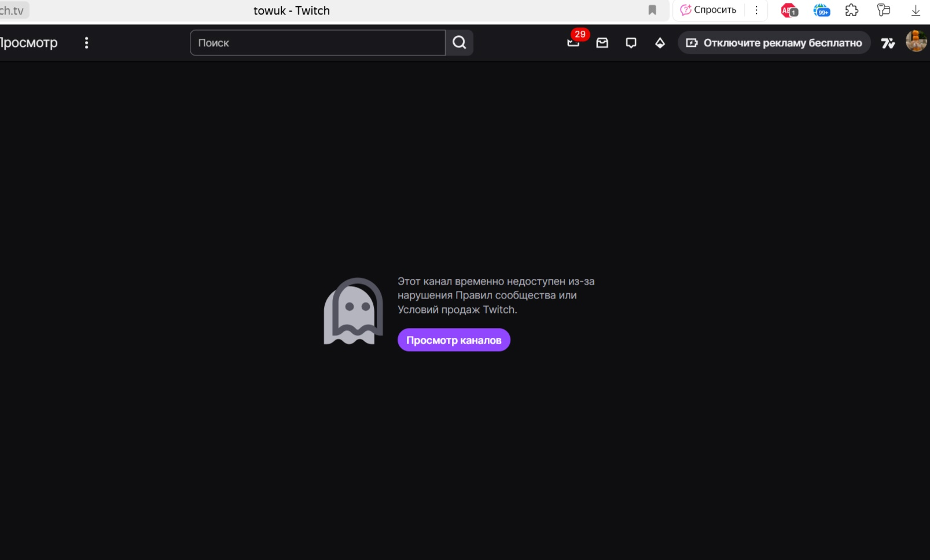Open browser three-dot menu beside Спросить

click(x=756, y=10)
